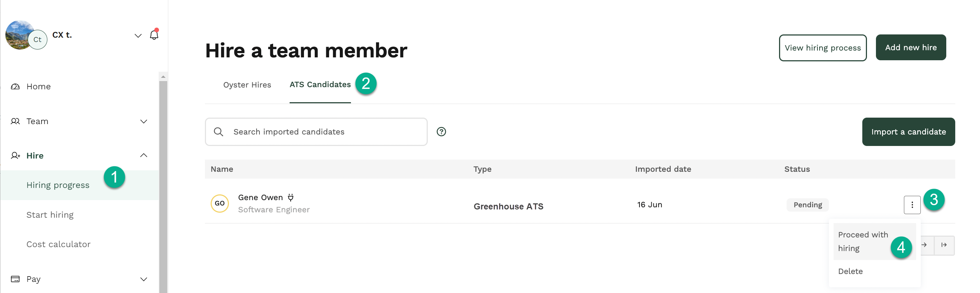Open the three-dot menu for Gene Owen
The height and width of the screenshot is (293, 980).
pos(912,205)
